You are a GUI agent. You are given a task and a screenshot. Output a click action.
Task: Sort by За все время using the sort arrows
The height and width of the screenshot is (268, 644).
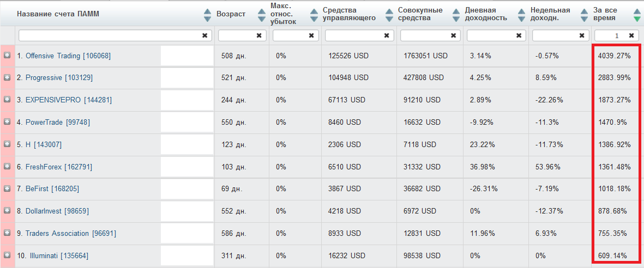636,15
